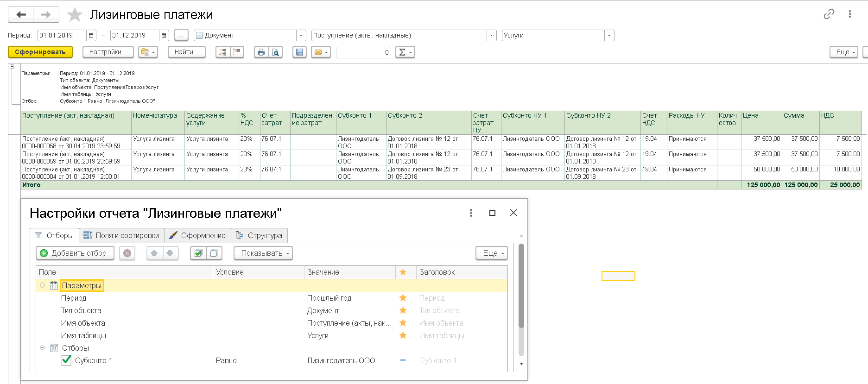Uncheck all filters with the empty boxes button

[x=214, y=253]
